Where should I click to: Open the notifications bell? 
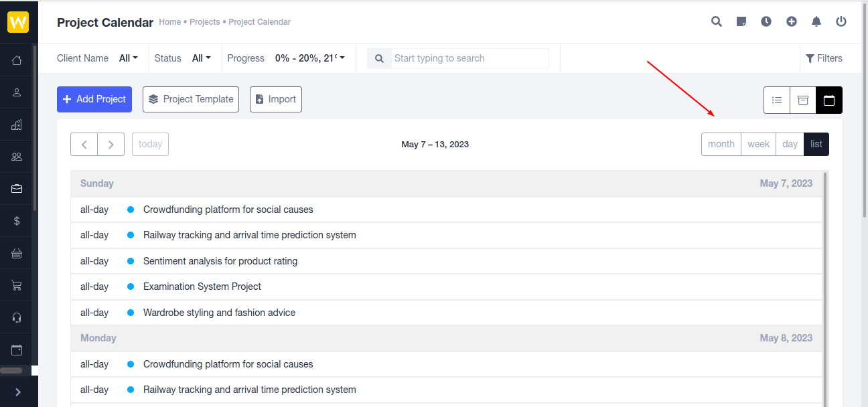pyautogui.click(x=816, y=21)
